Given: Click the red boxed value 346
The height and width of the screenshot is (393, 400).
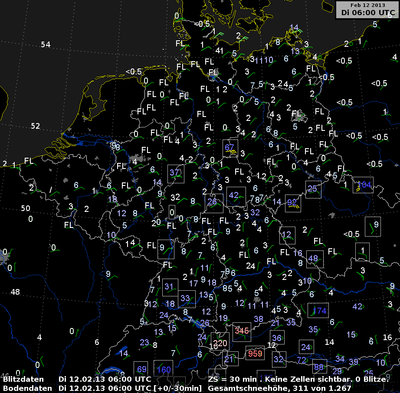Looking at the screenshot, I should tap(241, 331).
